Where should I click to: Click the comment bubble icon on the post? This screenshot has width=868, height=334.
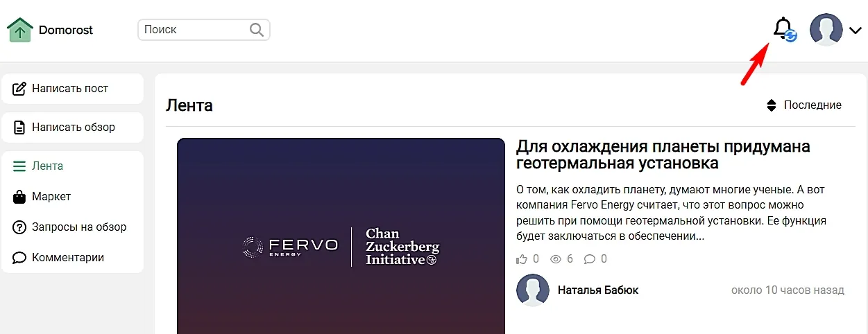click(x=590, y=259)
